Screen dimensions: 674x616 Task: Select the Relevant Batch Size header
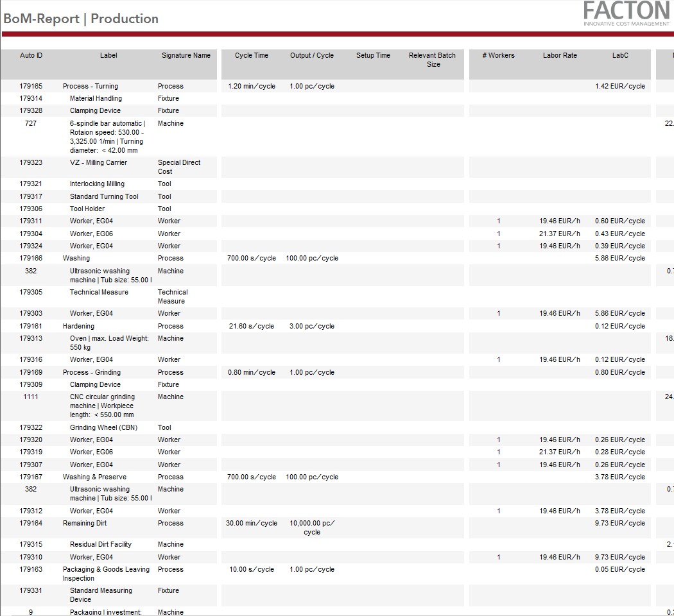(432, 60)
